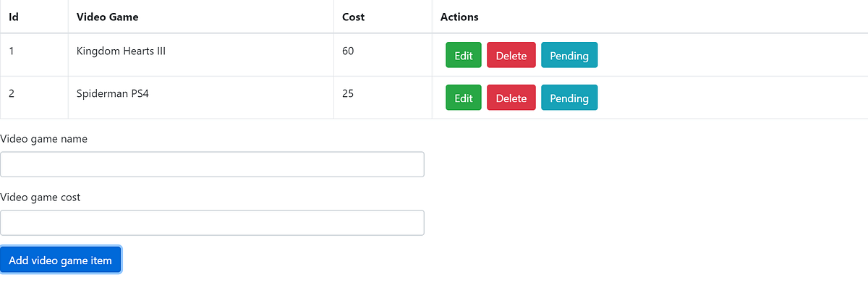The height and width of the screenshot is (293, 868).
Task: Click the Id cell of Spiderman PS4 row
Action: (12, 94)
